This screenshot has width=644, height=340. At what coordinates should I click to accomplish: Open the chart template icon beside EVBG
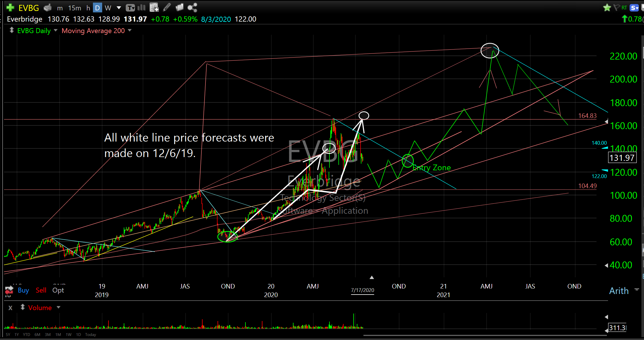point(48,8)
